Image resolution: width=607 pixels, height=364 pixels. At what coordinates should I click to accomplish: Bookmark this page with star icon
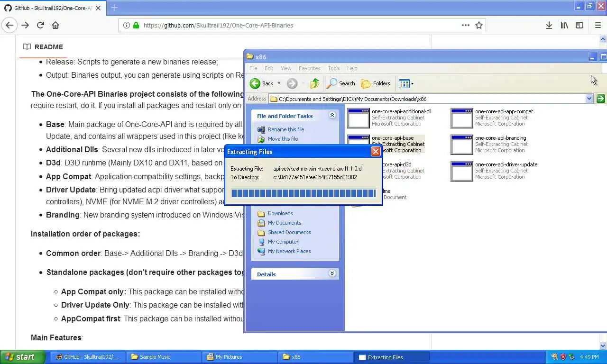[479, 25]
